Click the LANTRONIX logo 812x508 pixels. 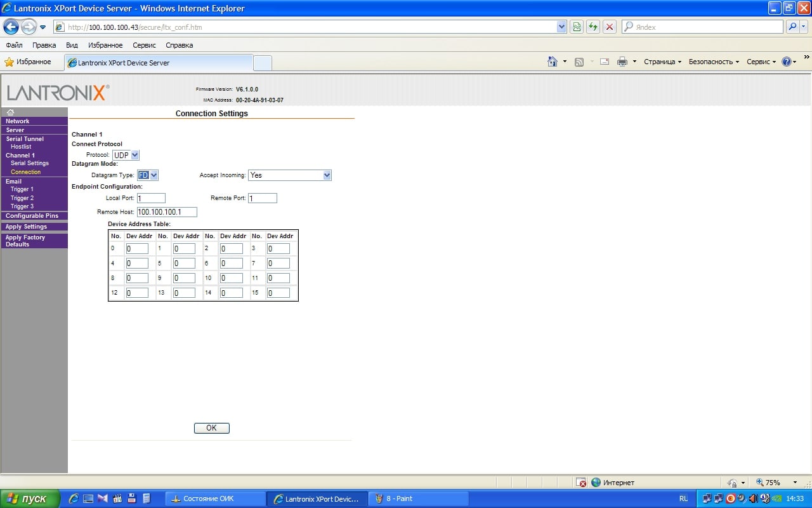58,93
